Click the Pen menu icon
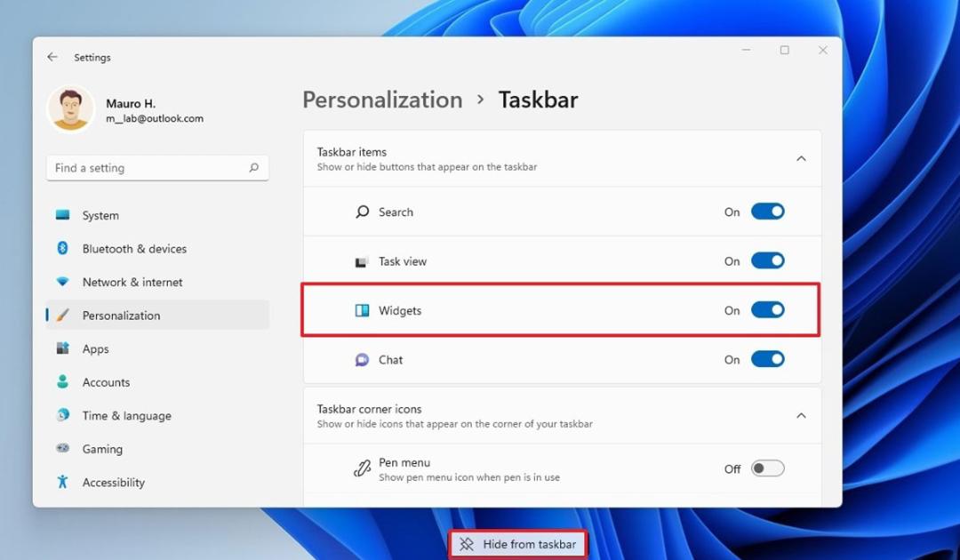960x560 pixels. (x=362, y=468)
